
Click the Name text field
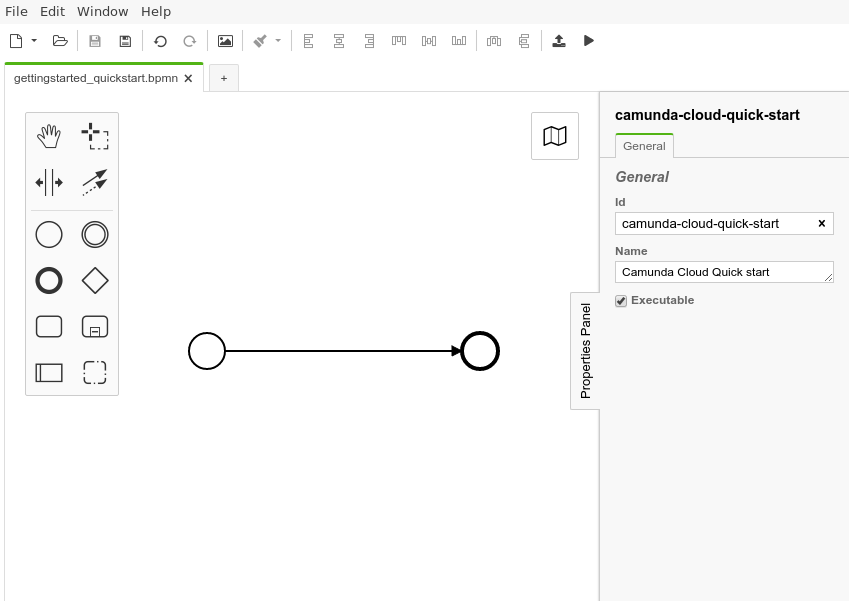(722, 272)
